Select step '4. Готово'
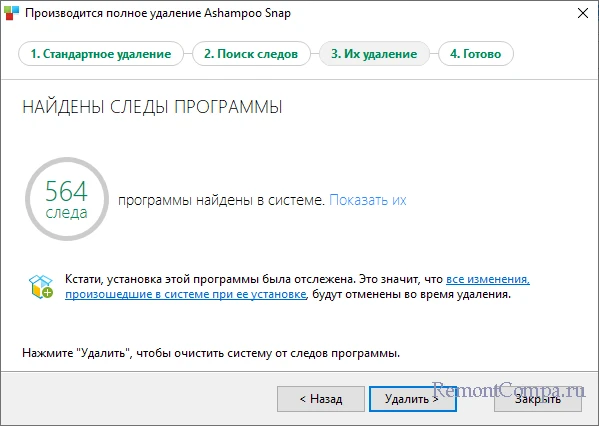Screen dimensions: 599x426 pyautogui.click(x=476, y=54)
